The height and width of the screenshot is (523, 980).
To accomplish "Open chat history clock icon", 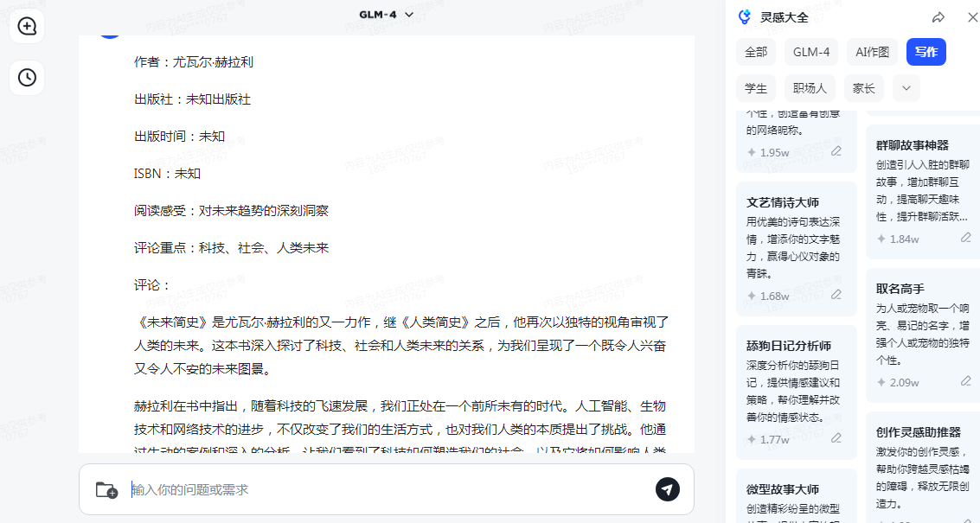I will coord(27,78).
